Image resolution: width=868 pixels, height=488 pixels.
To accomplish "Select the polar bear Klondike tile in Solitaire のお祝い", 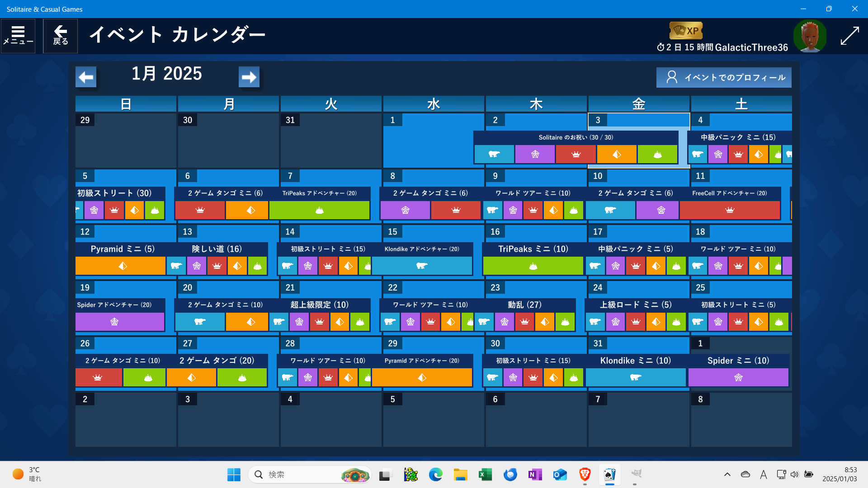I will pyautogui.click(x=494, y=155).
